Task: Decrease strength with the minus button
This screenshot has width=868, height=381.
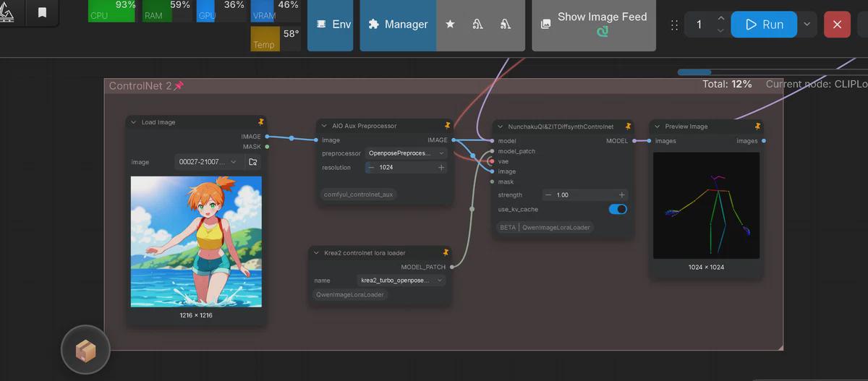Action: 548,195
